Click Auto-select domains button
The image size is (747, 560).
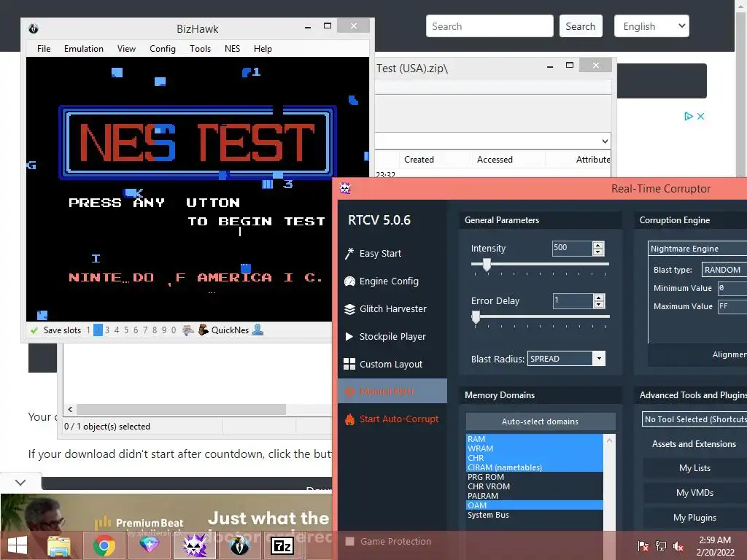tap(541, 421)
